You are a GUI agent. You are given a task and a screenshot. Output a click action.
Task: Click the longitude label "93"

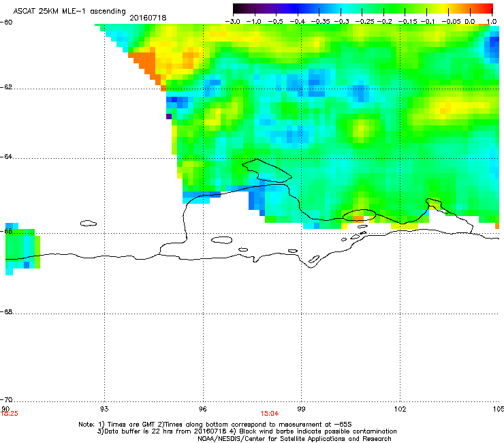[104, 409]
